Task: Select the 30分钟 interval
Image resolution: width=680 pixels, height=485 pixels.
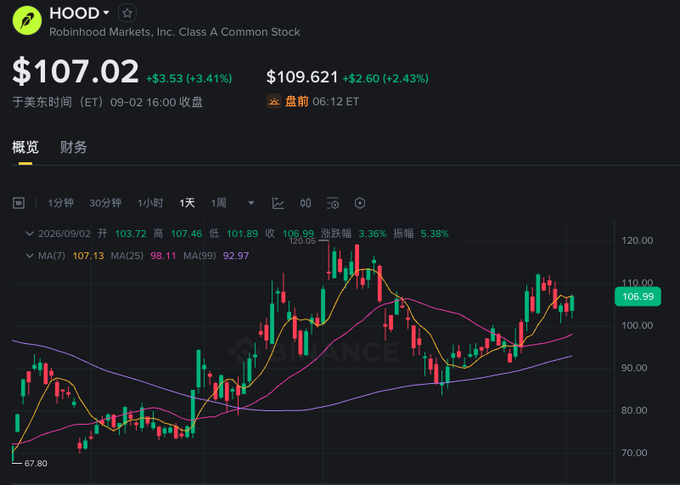Action: click(105, 203)
